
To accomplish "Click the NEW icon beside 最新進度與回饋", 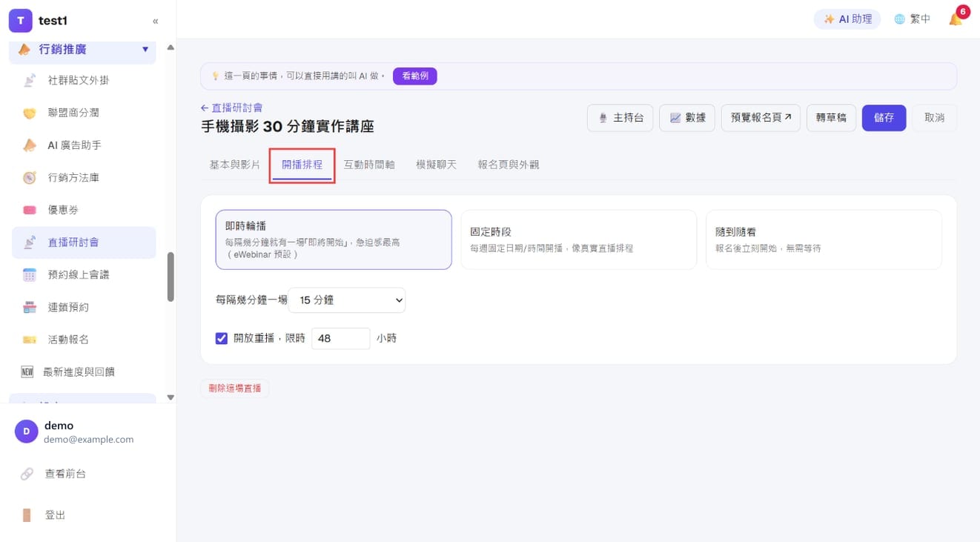I will (27, 371).
